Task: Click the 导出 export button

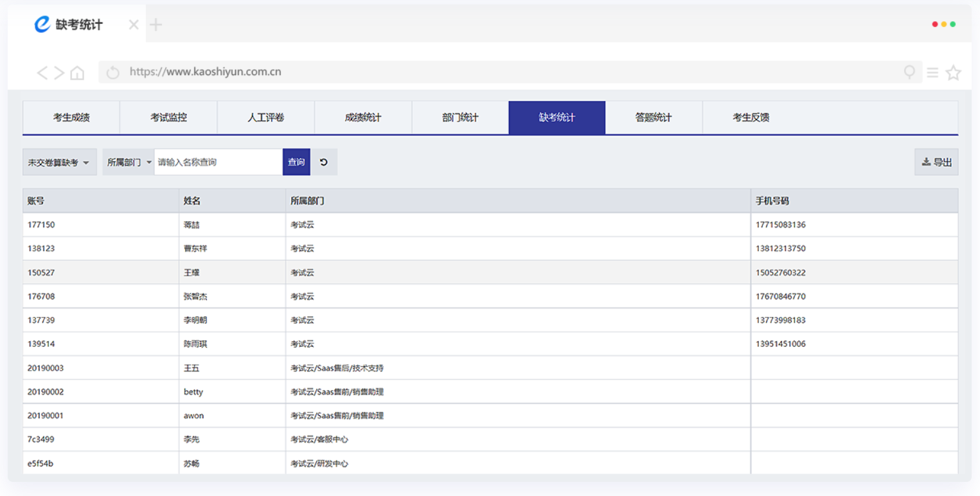Action: click(x=936, y=162)
